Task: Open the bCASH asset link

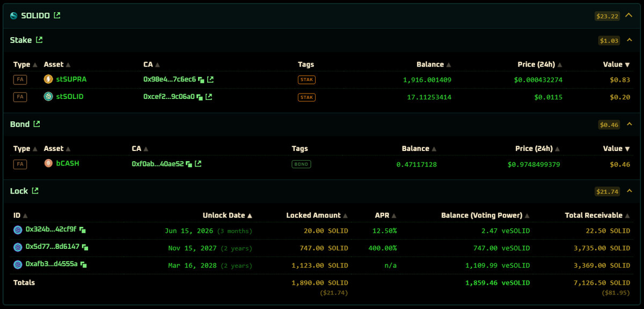Action: click(68, 163)
